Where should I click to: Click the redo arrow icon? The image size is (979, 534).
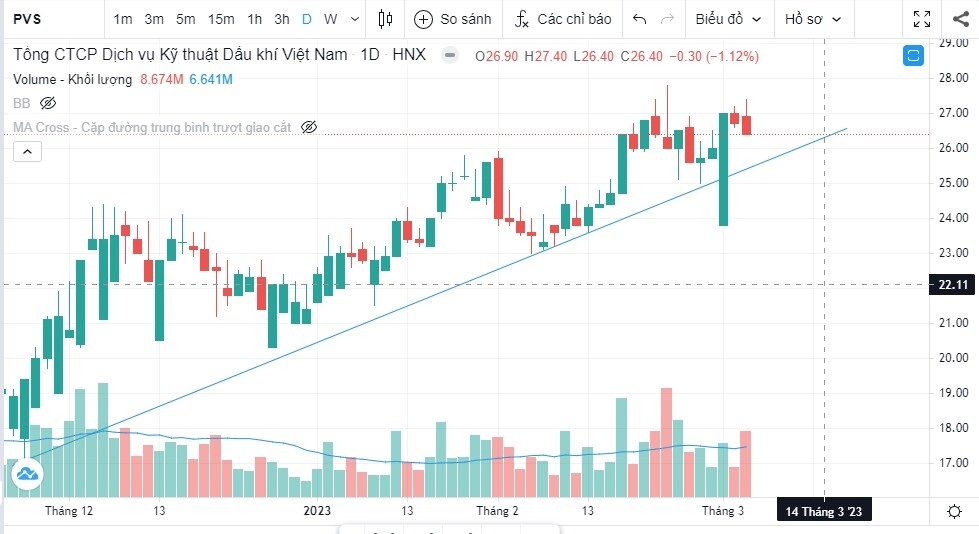(668, 19)
